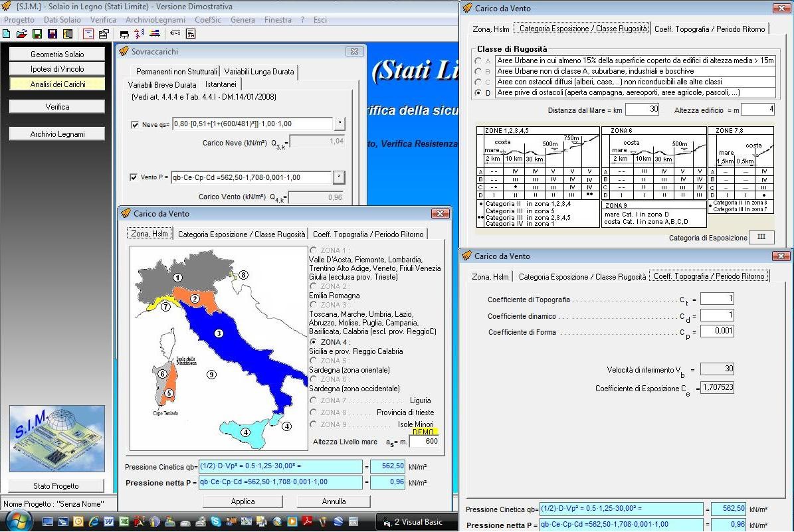This screenshot has width=794, height=532.
Task: Click the new project icon in toolbar
Action: click(6, 34)
